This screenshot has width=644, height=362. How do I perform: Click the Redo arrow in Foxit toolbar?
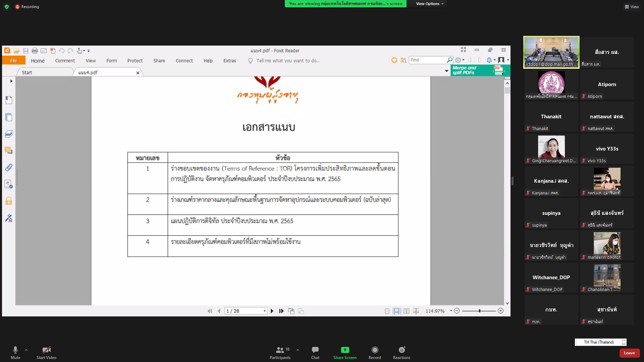click(x=70, y=51)
